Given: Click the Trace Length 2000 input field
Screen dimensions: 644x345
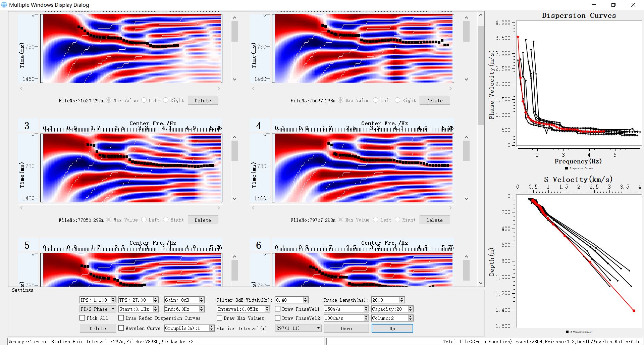Looking at the screenshot, I should point(385,300).
